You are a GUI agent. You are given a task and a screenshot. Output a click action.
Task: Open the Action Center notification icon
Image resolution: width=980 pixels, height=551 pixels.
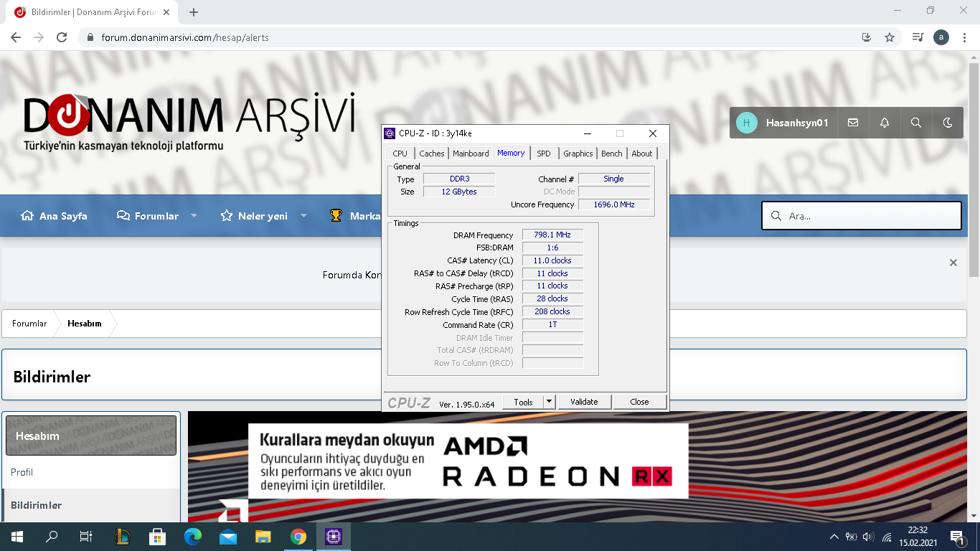(956, 537)
